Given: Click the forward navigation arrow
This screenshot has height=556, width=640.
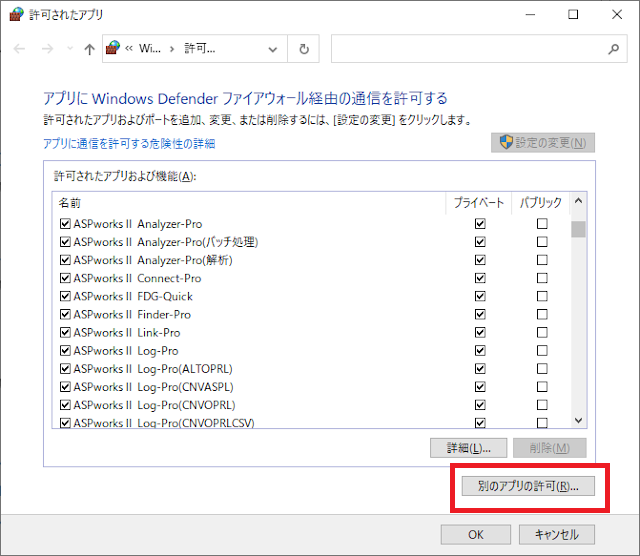Looking at the screenshot, I should pos(44,49).
